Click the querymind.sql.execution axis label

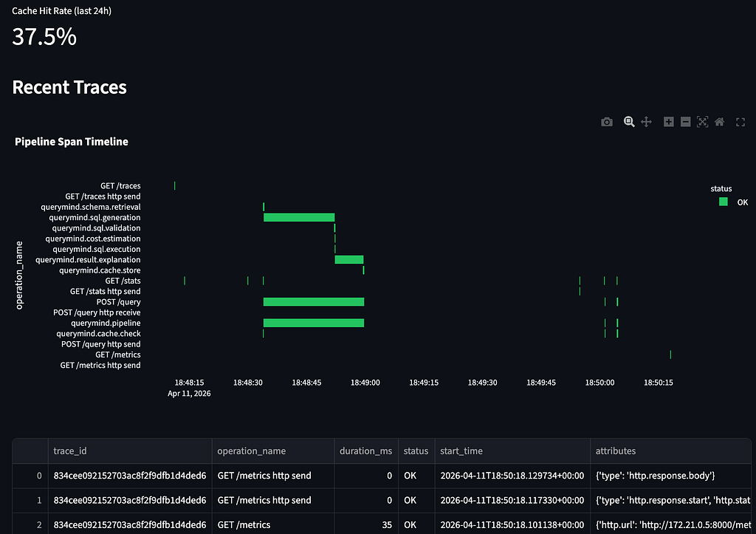coord(97,250)
